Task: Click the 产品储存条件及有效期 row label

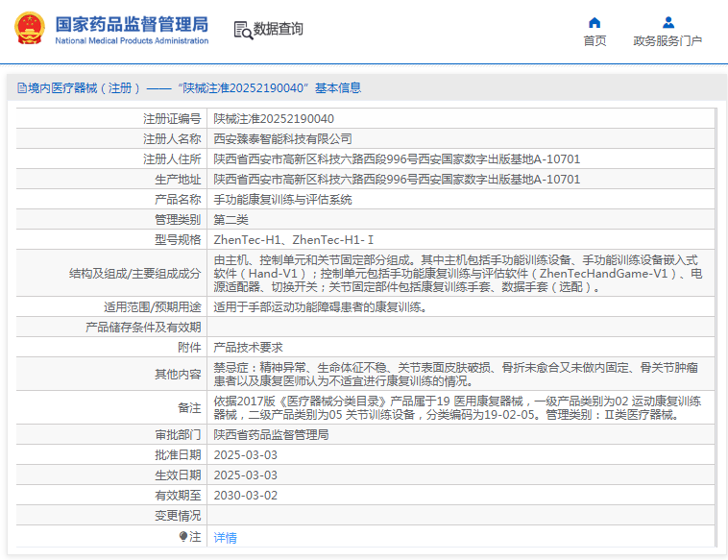Action: (143, 328)
